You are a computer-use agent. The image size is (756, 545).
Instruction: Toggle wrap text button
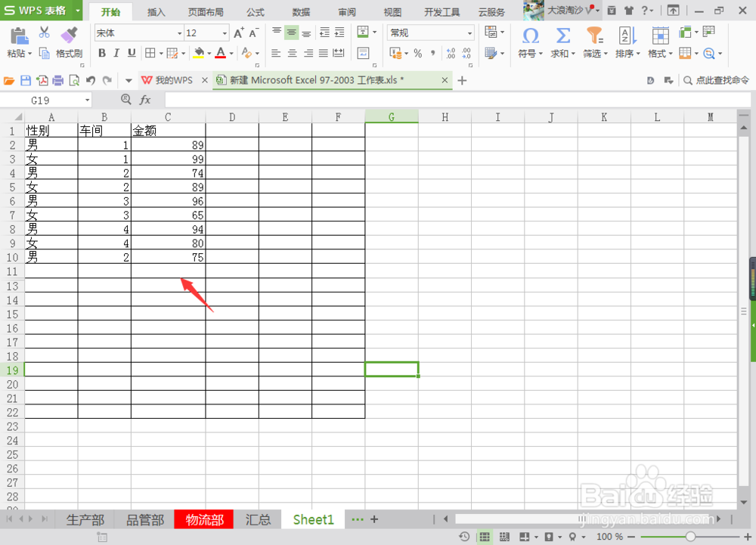[363, 53]
